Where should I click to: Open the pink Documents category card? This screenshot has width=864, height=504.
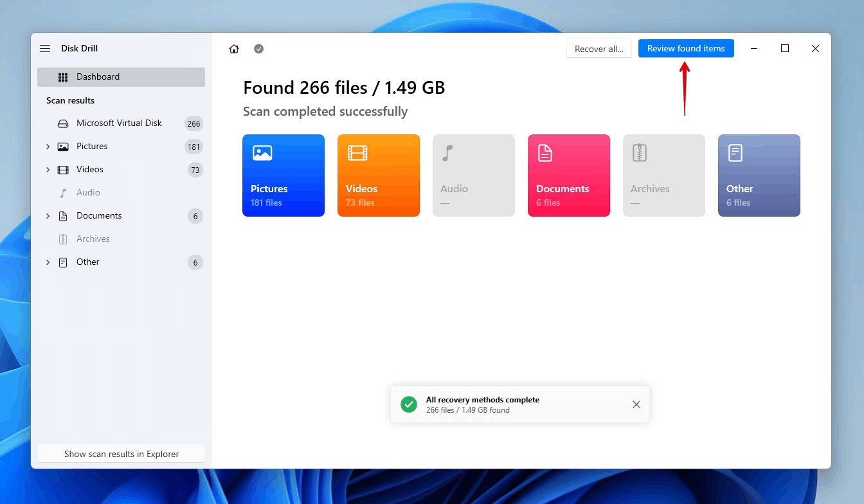tap(569, 175)
